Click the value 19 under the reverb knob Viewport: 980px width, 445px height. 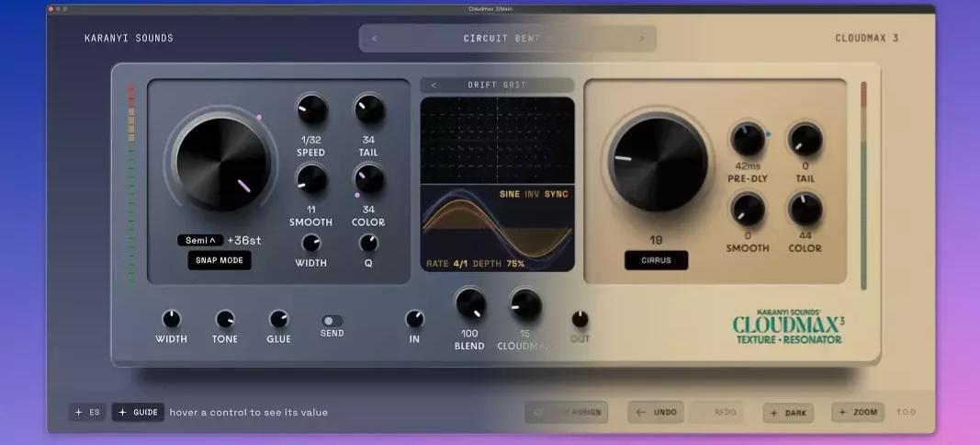[657, 240]
